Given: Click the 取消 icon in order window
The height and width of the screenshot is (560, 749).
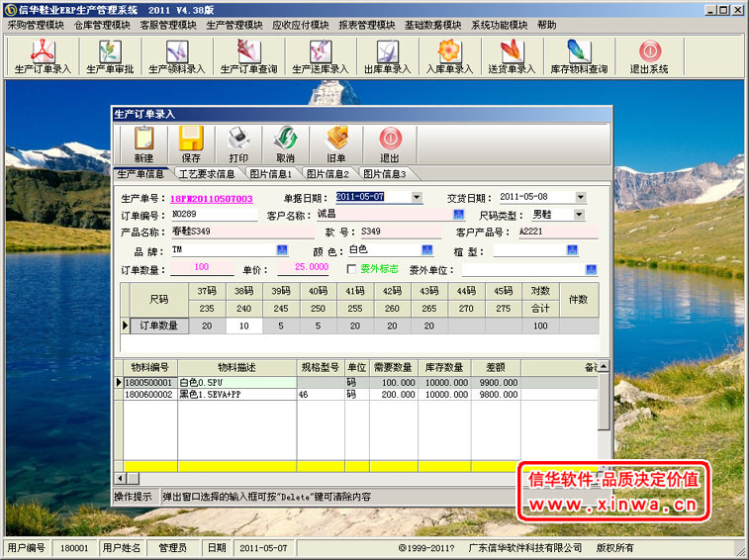Looking at the screenshot, I should point(285,144).
